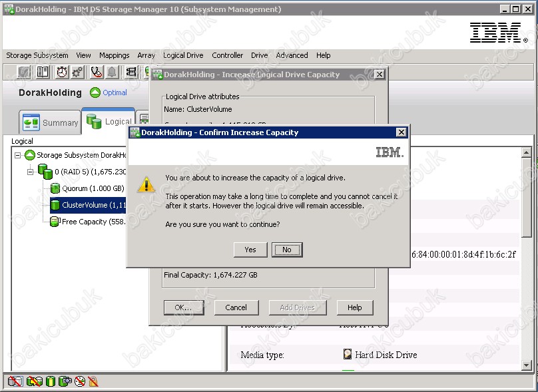
Task: Click OK... in Increase Logical Drive Capacity
Action: (184, 307)
